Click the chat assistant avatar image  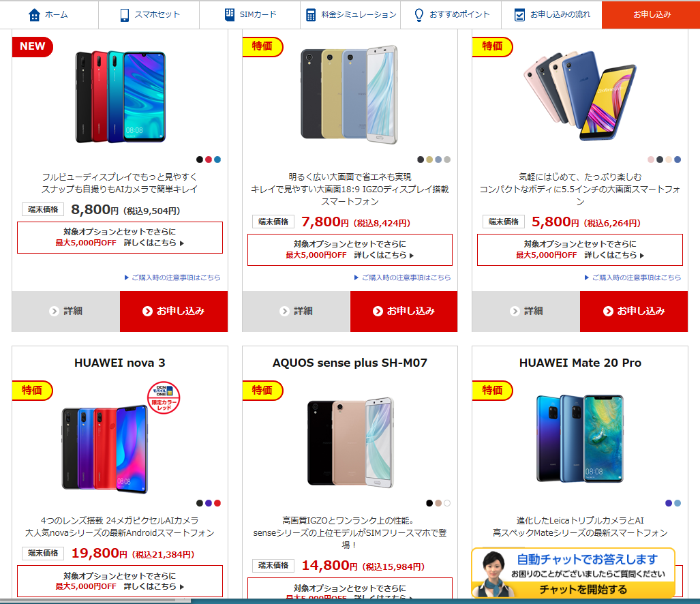pos(493,573)
